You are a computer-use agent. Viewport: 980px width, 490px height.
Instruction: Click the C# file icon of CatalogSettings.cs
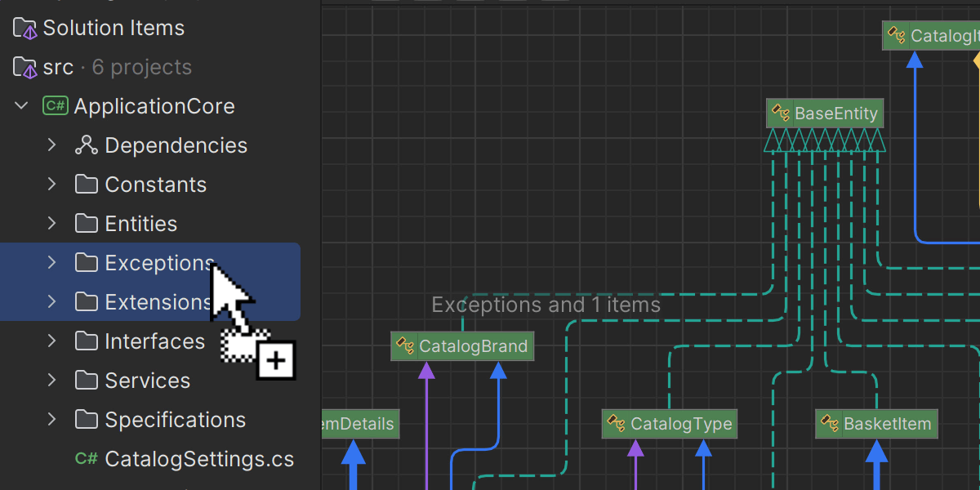click(86, 459)
